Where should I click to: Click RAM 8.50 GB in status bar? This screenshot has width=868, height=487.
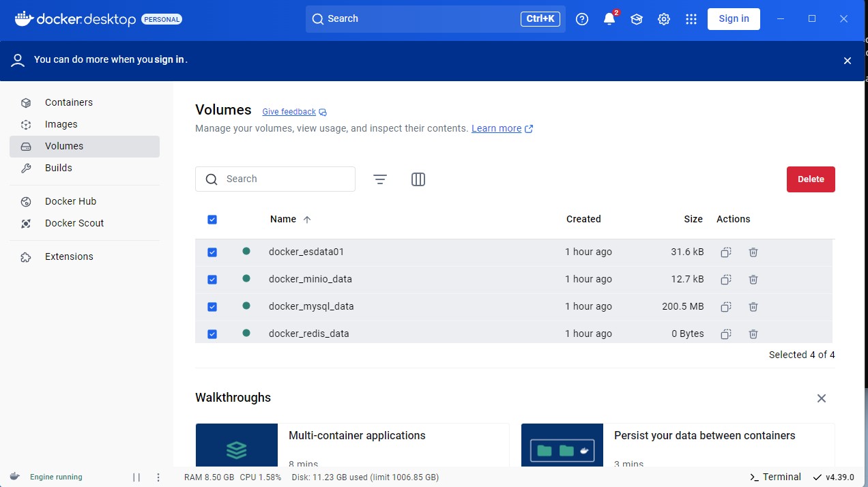point(209,477)
